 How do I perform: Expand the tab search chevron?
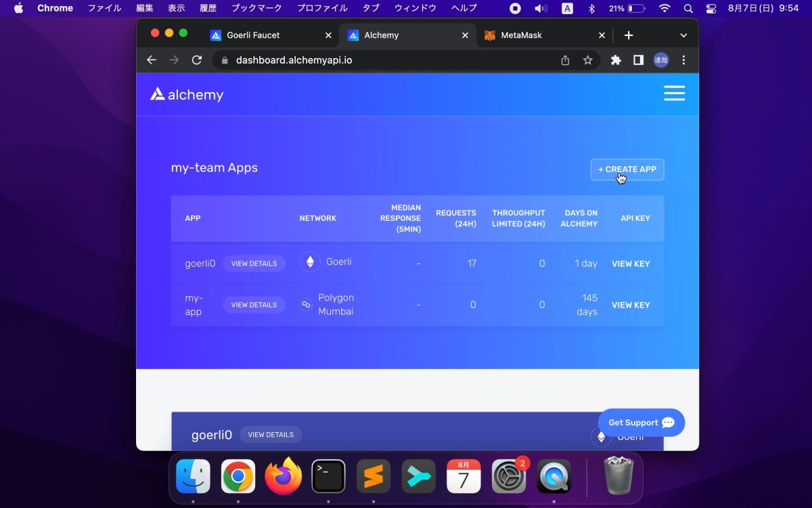click(x=683, y=35)
